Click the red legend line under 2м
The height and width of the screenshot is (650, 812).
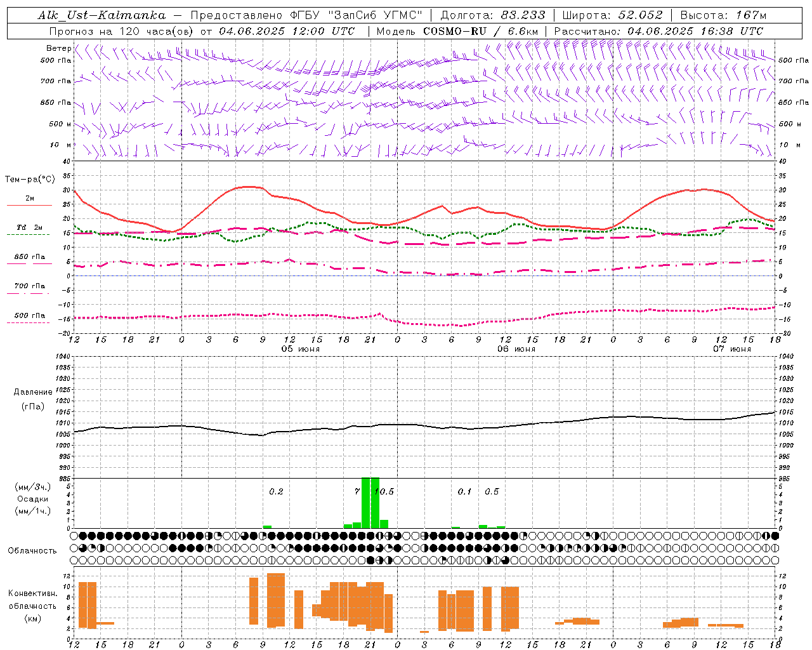(x=29, y=206)
